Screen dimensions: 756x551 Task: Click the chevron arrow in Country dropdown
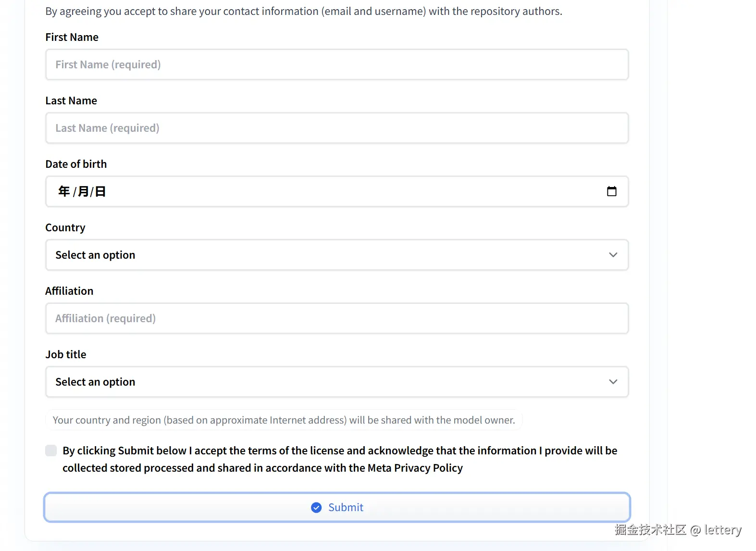(x=613, y=255)
